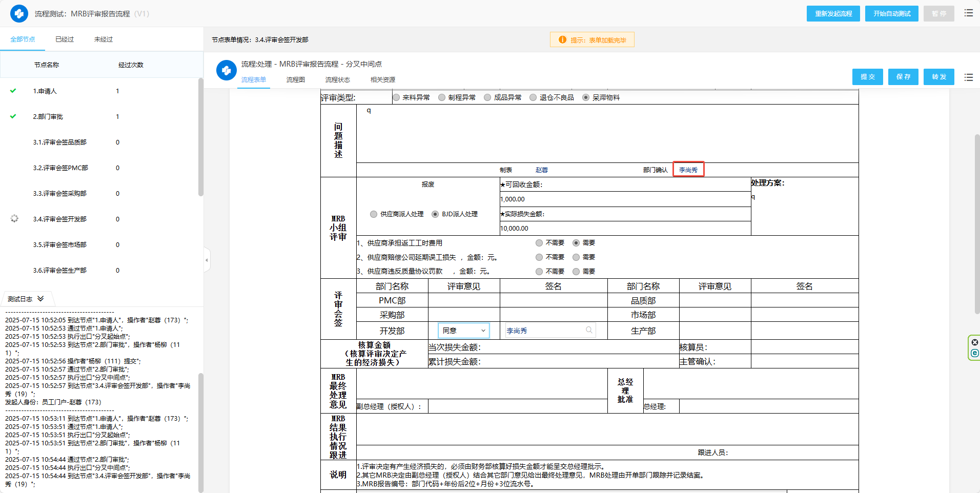
Task: Select 不需要 for 供应商赔偿公司延期误工损失
Action: (539, 257)
